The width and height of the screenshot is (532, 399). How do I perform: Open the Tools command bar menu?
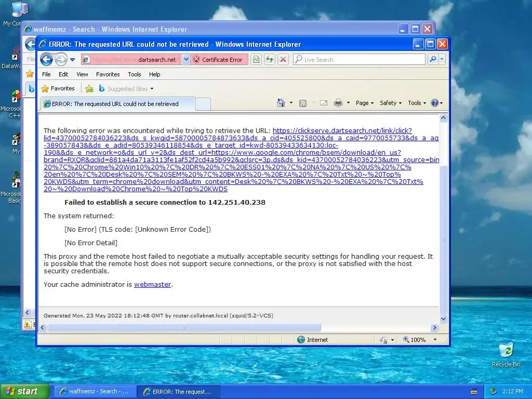pos(417,103)
